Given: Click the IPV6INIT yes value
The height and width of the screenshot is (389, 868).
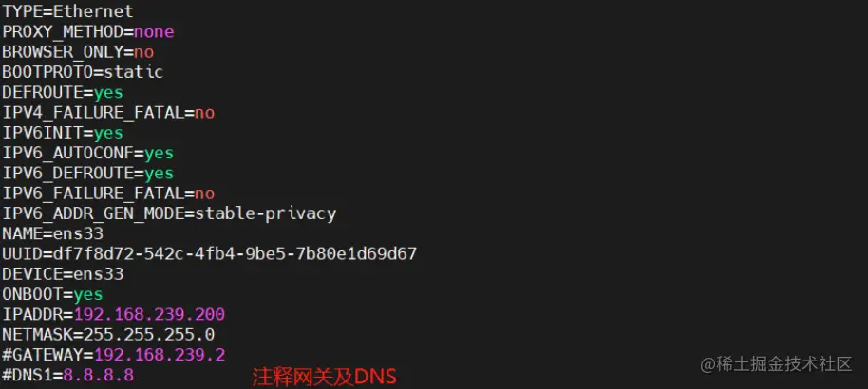Looking at the screenshot, I should [x=108, y=133].
